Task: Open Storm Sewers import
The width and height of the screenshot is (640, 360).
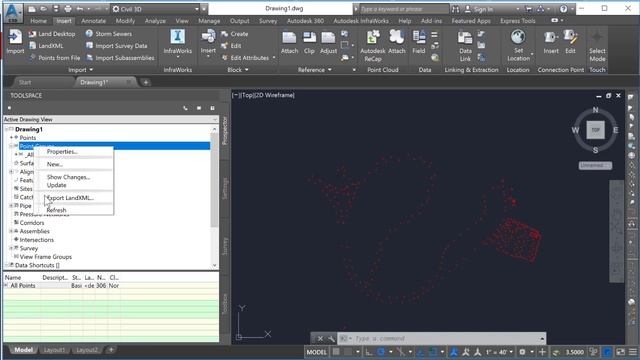Action: [x=109, y=34]
